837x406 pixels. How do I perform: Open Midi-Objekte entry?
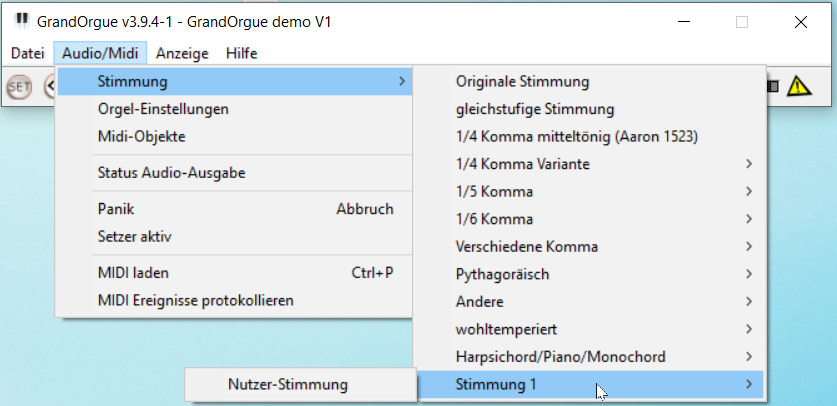(x=141, y=136)
